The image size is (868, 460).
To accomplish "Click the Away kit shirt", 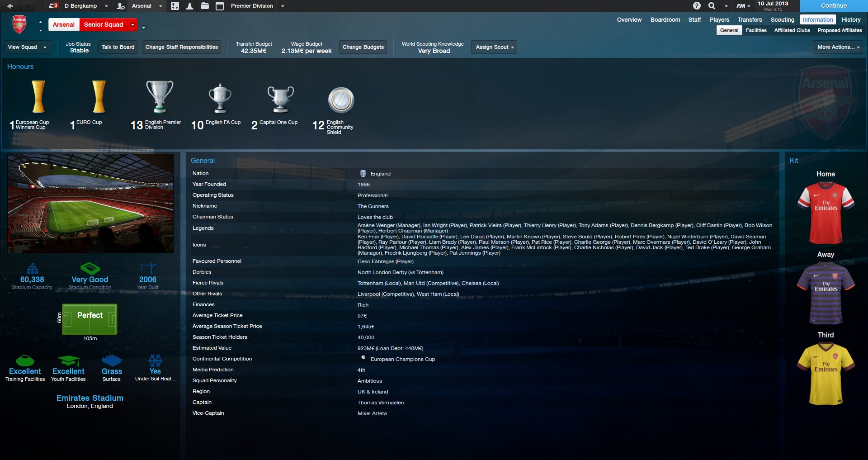I will coord(826,293).
